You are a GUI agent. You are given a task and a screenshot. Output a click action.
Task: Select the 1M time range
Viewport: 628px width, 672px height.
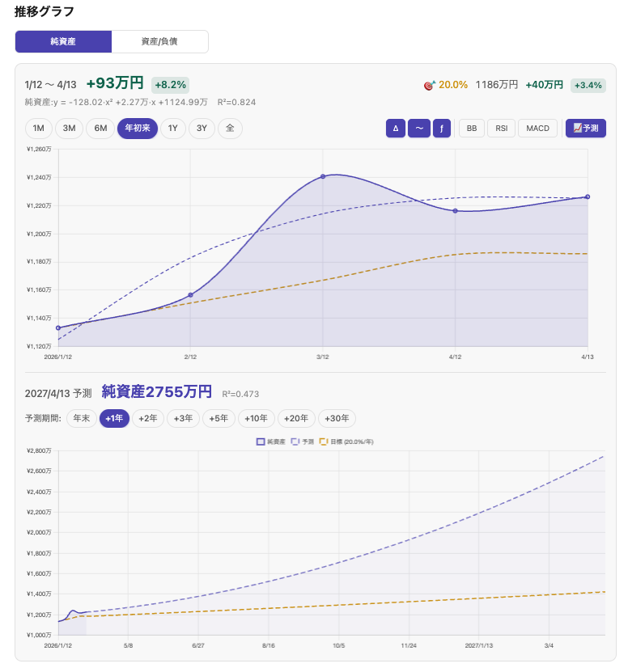coord(38,129)
